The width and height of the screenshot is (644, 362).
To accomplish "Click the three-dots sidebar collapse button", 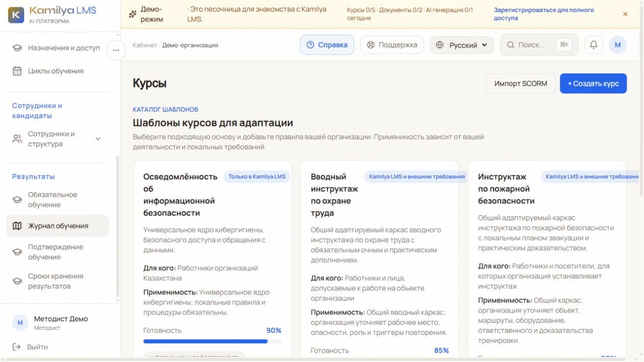I will [116, 50].
